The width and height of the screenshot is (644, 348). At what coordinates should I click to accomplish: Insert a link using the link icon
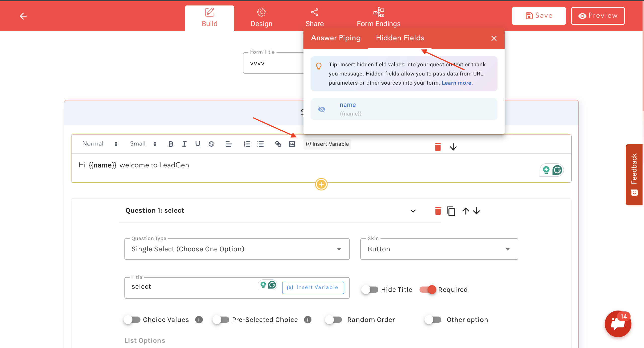(x=278, y=144)
